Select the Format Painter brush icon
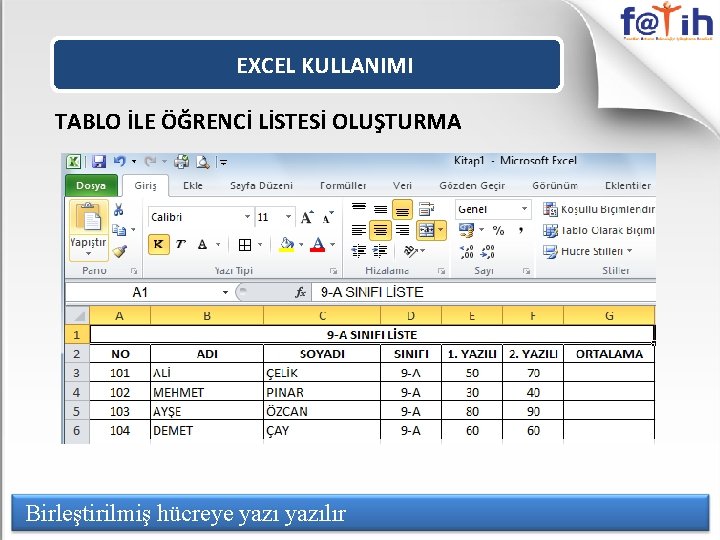Screen dimensions: 720x540 click(x=119, y=251)
